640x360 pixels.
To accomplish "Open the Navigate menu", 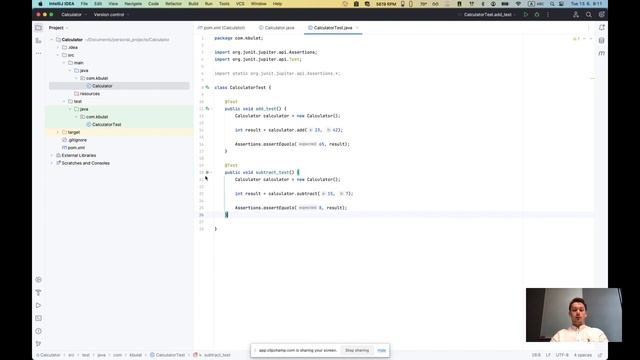I will point(133,4).
